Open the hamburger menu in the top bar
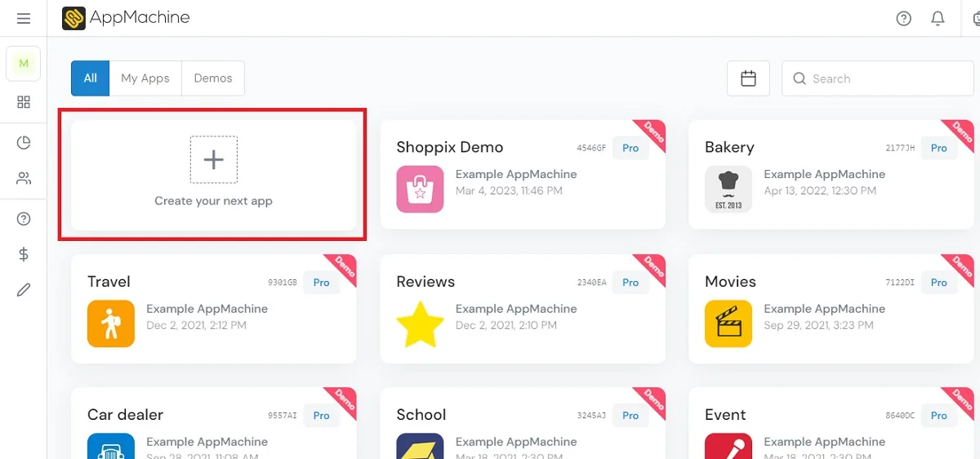980x459 pixels. click(24, 19)
